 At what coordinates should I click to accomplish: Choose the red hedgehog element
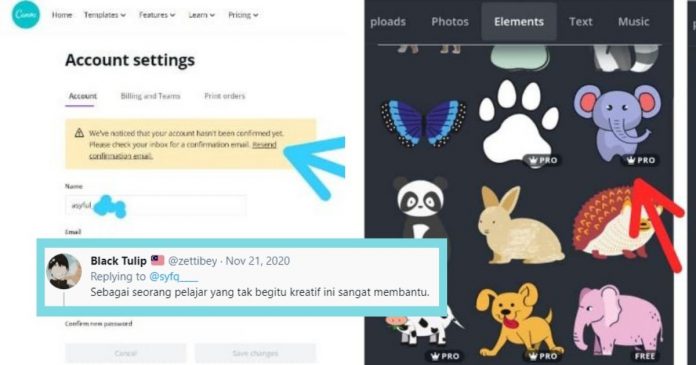point(613,222)
